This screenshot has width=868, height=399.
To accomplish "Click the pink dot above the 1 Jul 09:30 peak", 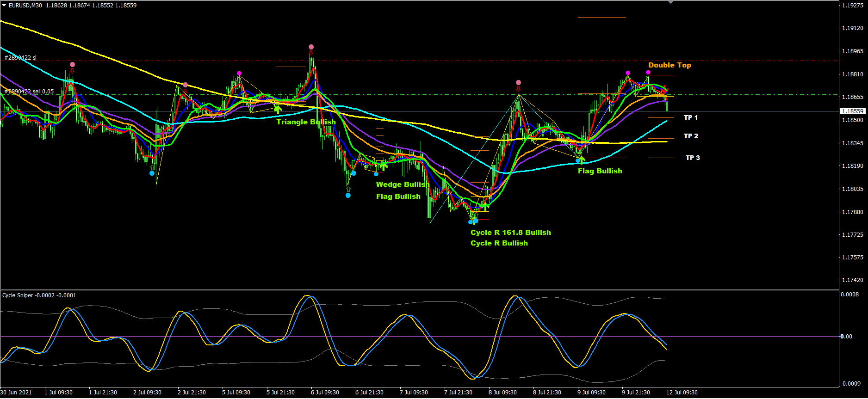I will (x=72, y=65).
